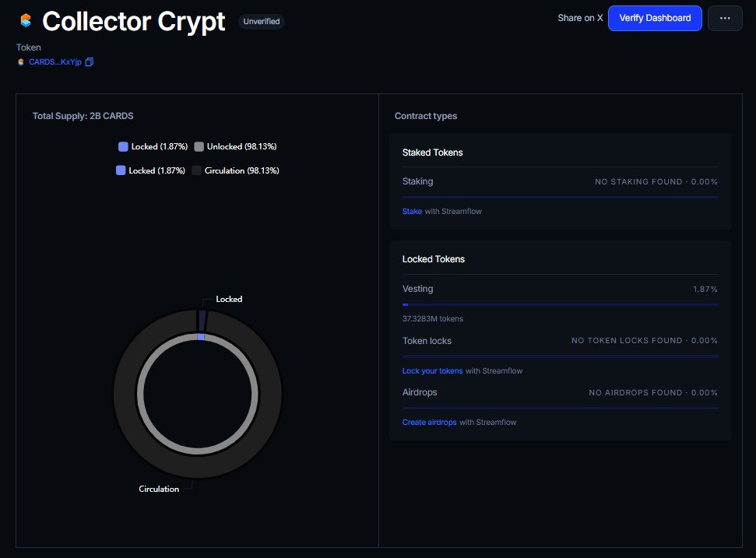Toggle the Circulation (98.13%) legend swatch
756x558 pixels.
pyautogui.click(x=196, y=170)
